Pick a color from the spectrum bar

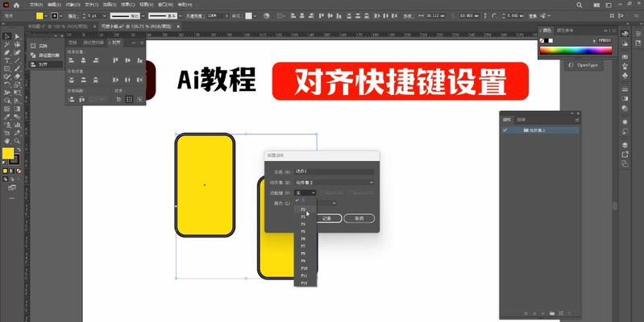point(575,51)
